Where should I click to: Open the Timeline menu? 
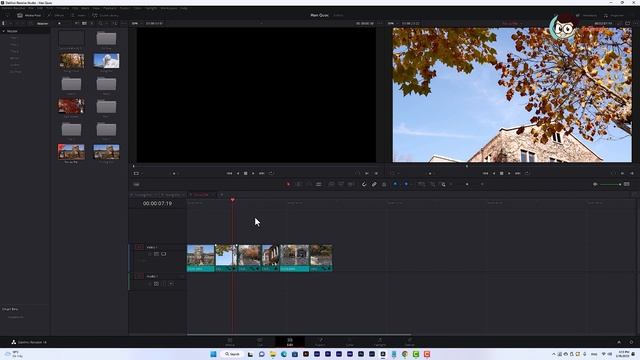coord(62,8)
